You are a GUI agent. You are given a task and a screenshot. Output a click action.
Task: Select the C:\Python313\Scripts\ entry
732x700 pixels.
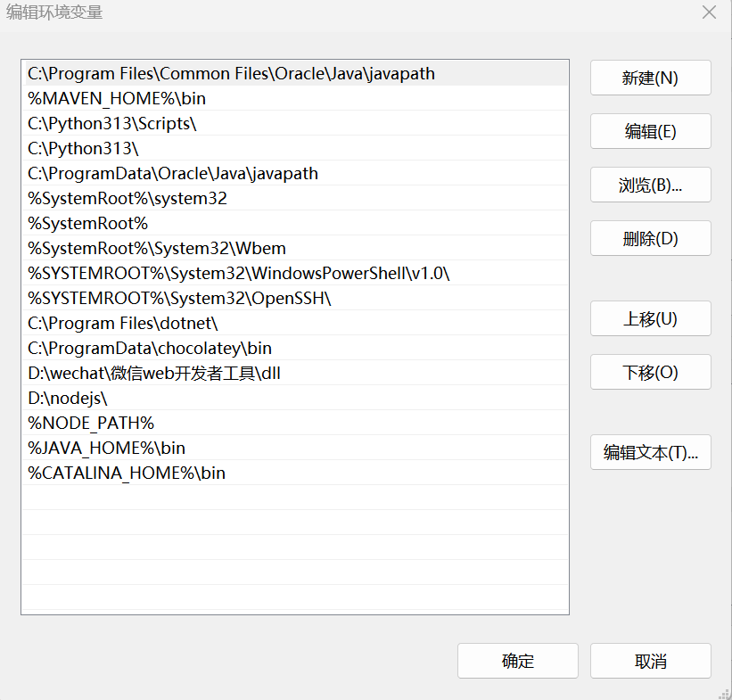coord(295,123)
